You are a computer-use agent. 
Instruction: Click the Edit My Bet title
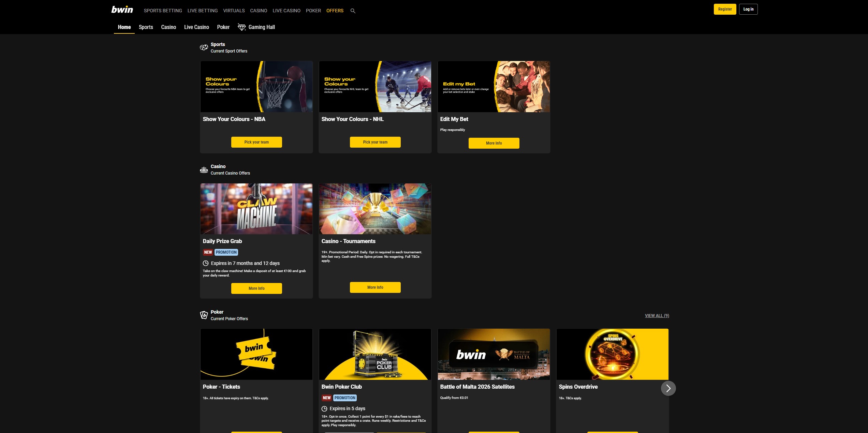point(454,119)
